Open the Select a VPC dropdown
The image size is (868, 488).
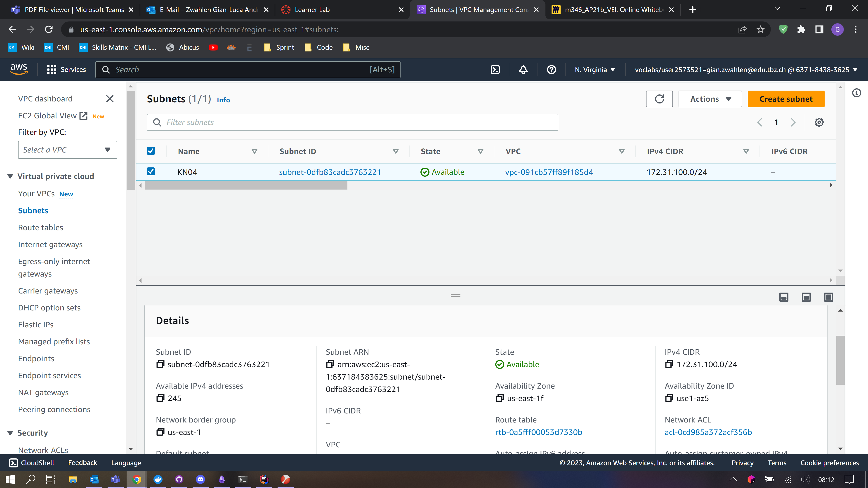tap(67, 150)
